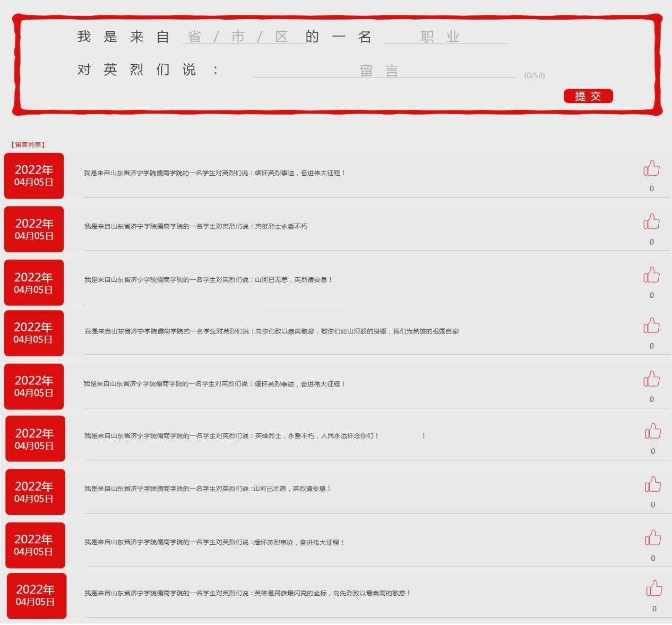Click date badge beside 向你们致以崇高敬意 message
This screenshot has width=672, height=625.
34,333
